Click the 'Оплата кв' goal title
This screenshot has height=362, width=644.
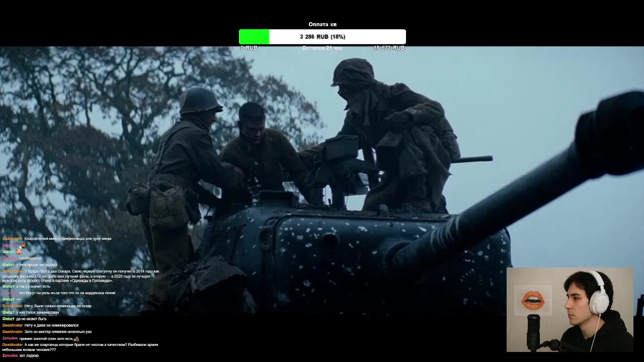[323, 24]
